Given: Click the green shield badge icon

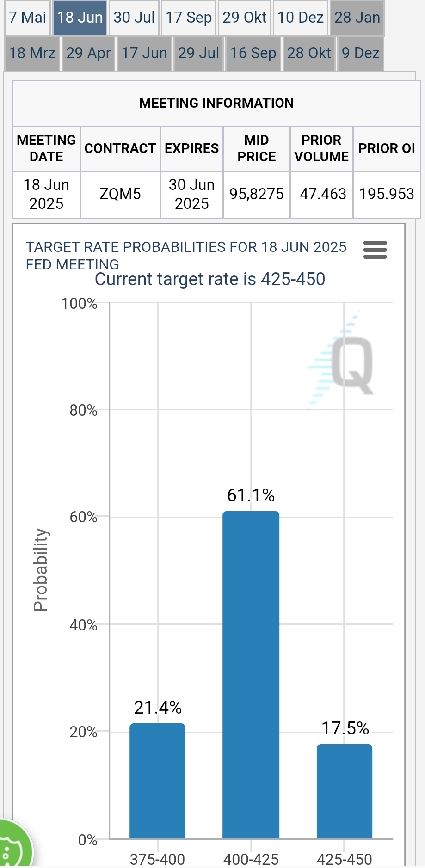Looking at the screenshot, I should point(13,847).
